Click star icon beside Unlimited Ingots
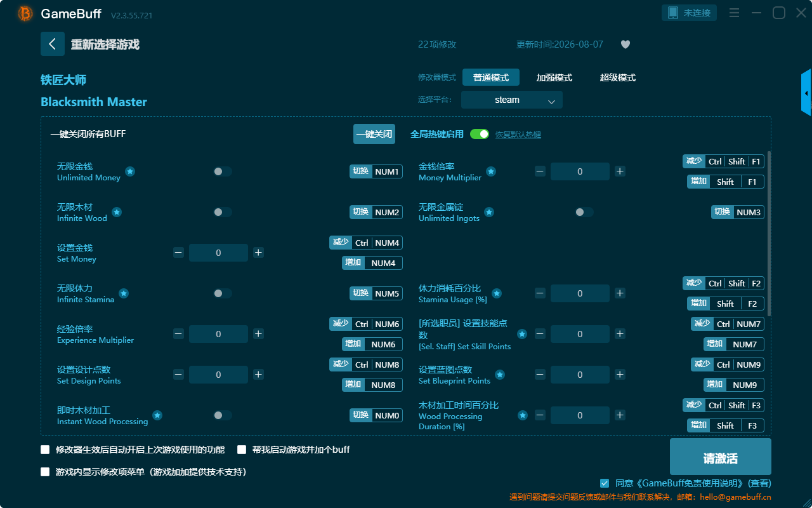This screenshot has width=812, height=508. pyautogui.click(x=489, y=212)
